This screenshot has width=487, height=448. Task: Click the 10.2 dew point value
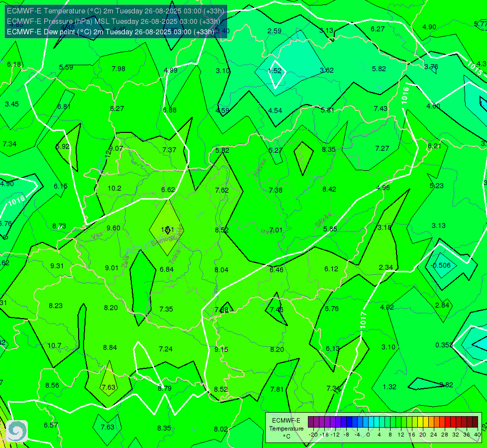coord(114,188)
